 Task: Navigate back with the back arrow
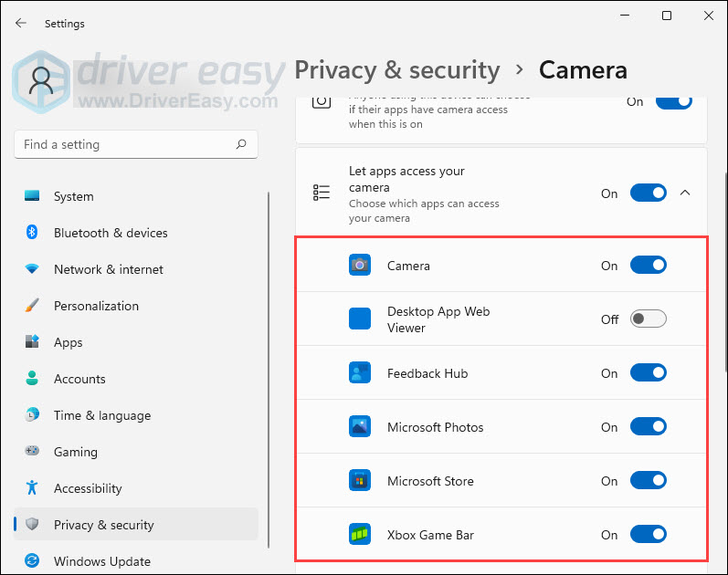(x=21, y=23)
